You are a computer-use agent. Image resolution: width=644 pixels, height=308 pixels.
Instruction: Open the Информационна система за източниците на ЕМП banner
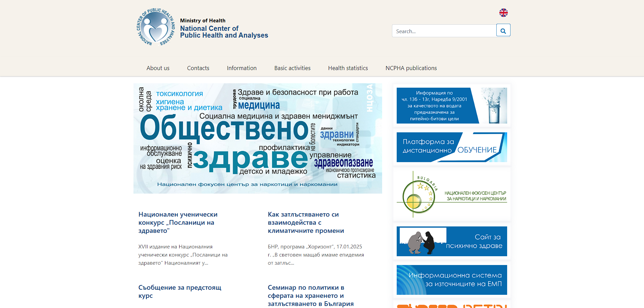[452, 280]
